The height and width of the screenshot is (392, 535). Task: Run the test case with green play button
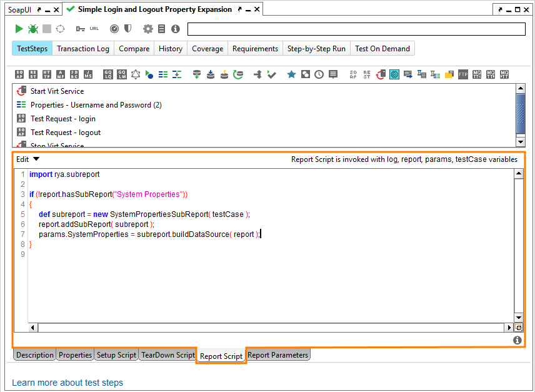(x=19, y=29)
